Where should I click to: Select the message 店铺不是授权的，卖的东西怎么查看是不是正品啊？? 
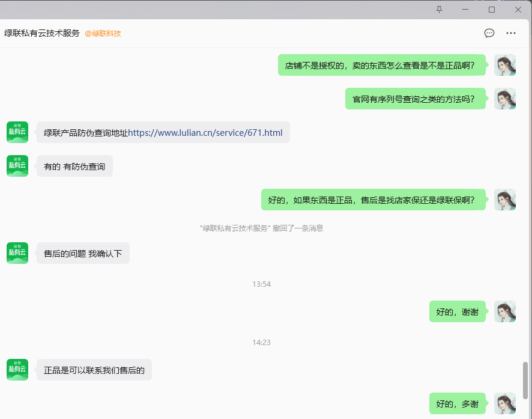[382, 65]
